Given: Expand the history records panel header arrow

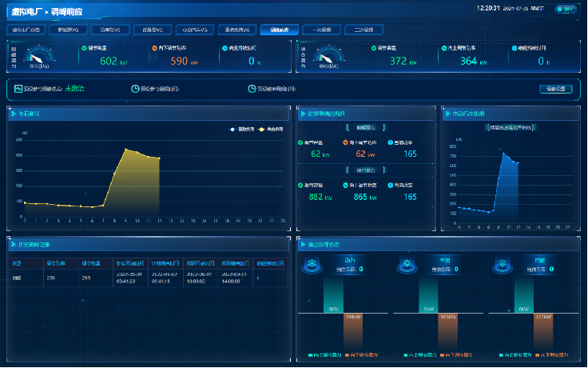Looking at the screenshot, I should point(14,244).
